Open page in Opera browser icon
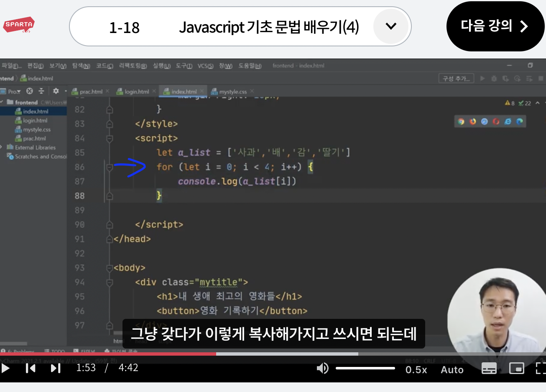The height and width of the screenshot is (392, 546). pos(496,122)
